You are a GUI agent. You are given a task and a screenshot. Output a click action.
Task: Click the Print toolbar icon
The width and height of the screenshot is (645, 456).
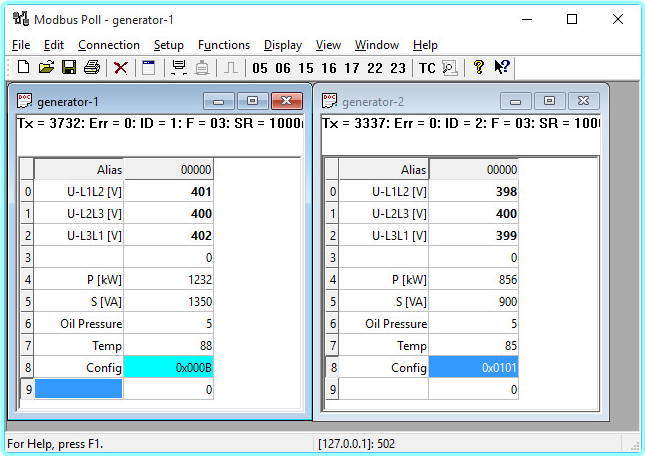pos(92,68)
